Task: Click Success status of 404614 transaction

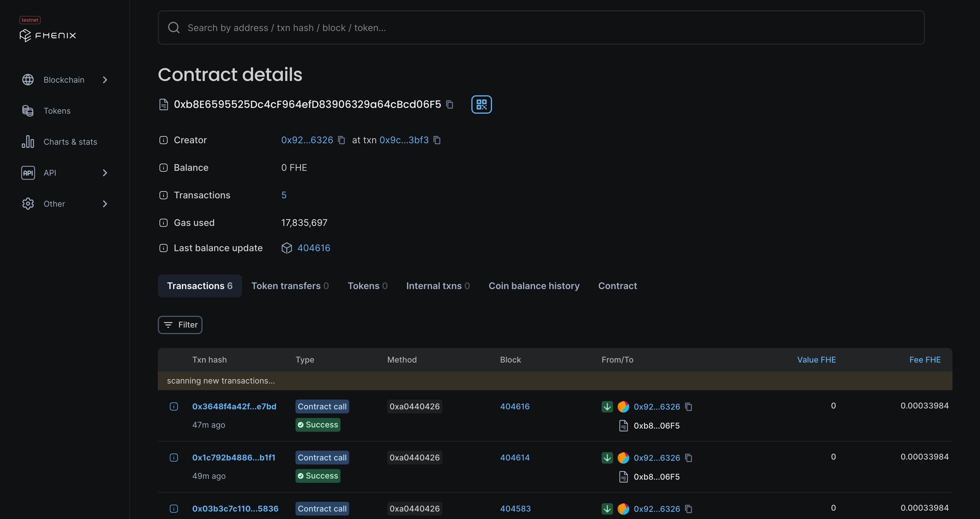Action: [x=318, y=476]
